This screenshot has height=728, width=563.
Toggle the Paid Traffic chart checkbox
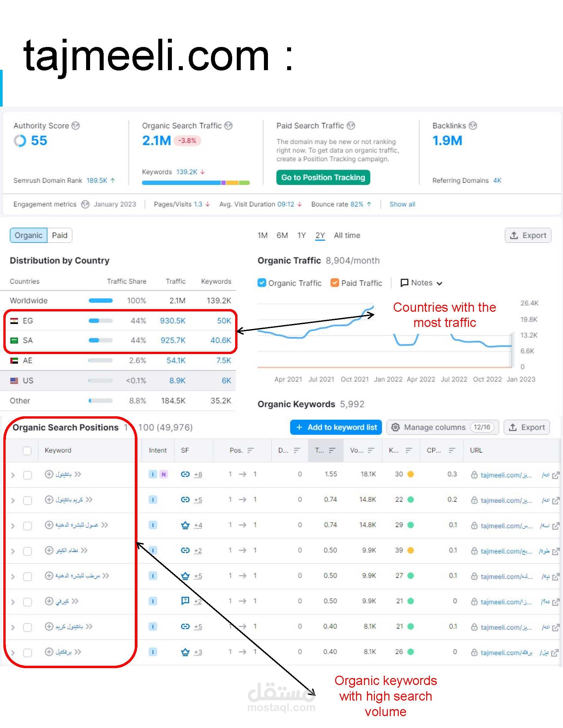tap(334, 283)
